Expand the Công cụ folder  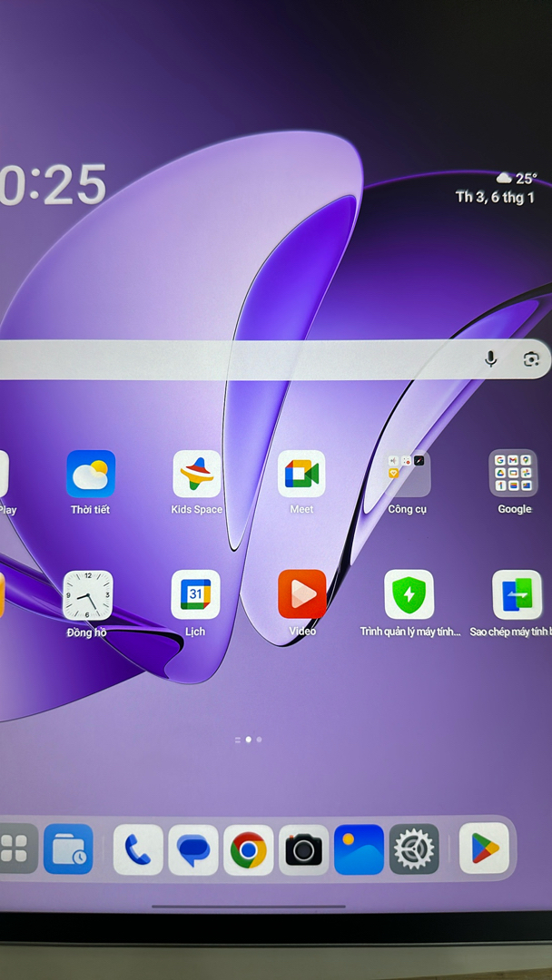tap(408, 474)
